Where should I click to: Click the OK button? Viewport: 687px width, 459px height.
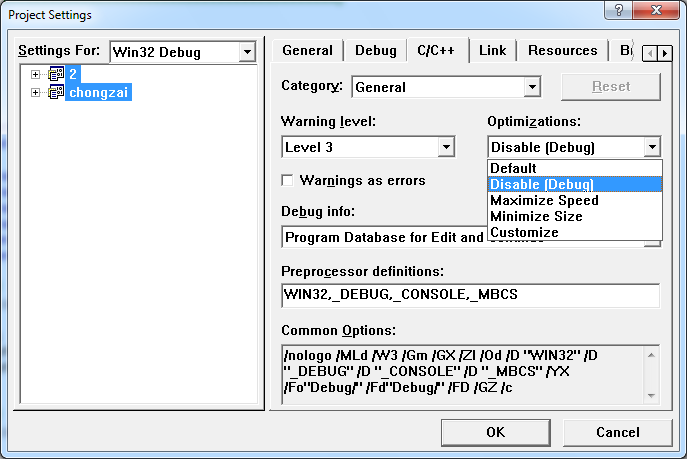click(x=495, y=432)
